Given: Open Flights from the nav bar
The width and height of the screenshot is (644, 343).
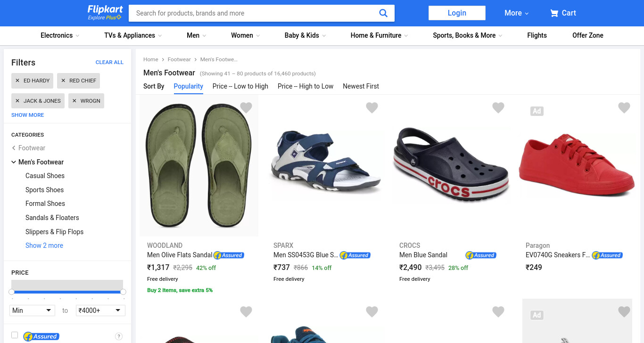Looking at the screenshot, I should [537, 35].
